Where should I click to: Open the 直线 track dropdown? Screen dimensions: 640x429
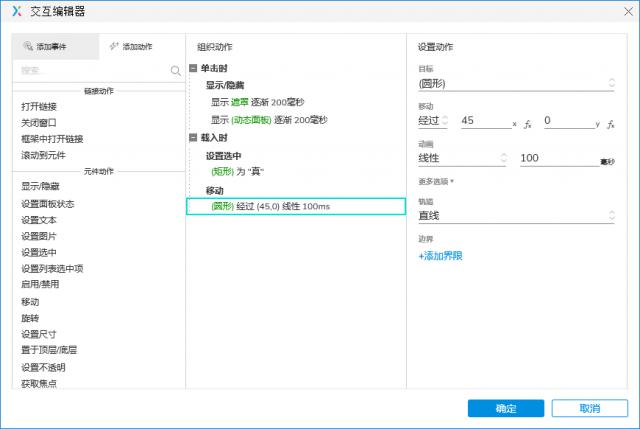(x=516, y=215)
